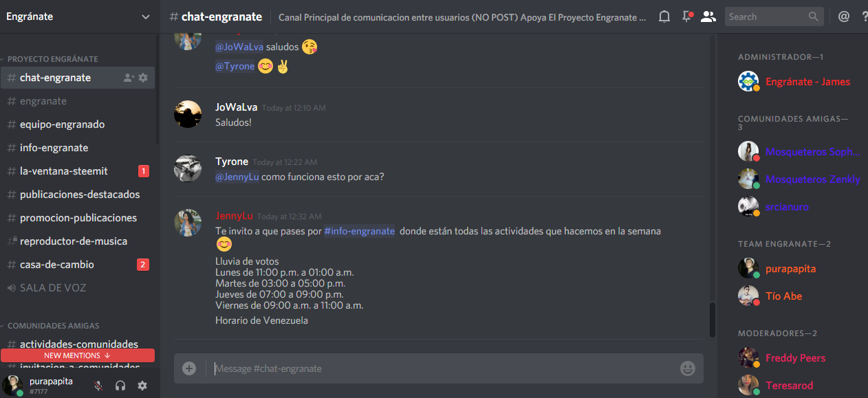Toggle the member list icon
The width and height of the screenshot is (868, 398).
[x=708, y=16]
